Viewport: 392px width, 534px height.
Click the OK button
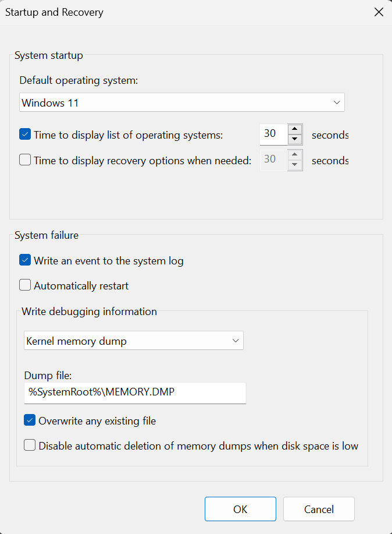click(240, 509)
